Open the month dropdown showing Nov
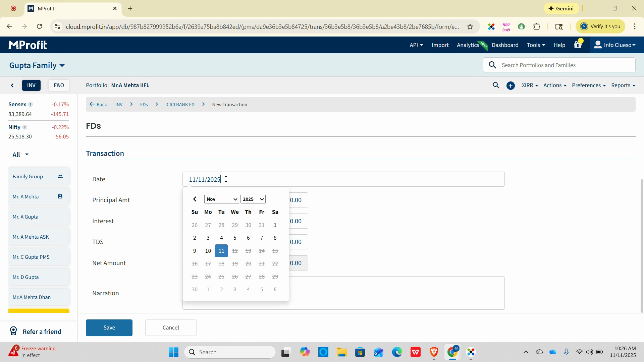The width and height of the screenshot is (644, 362). coord(221,199)
